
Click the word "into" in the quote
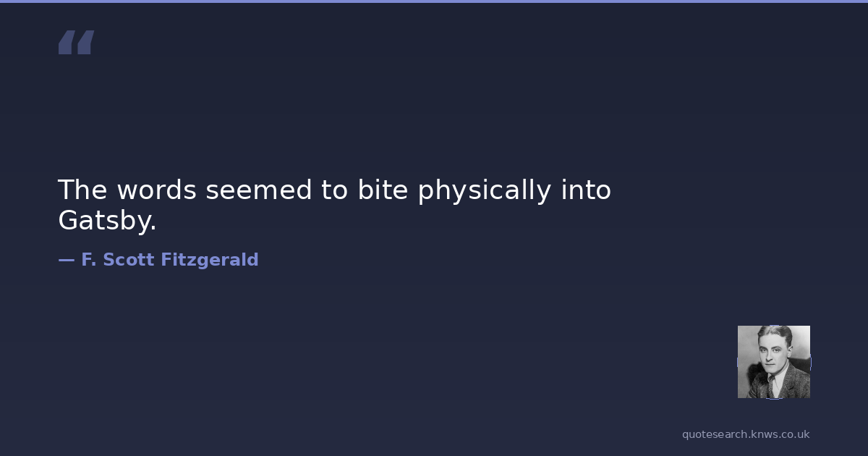tap(586, 190)
